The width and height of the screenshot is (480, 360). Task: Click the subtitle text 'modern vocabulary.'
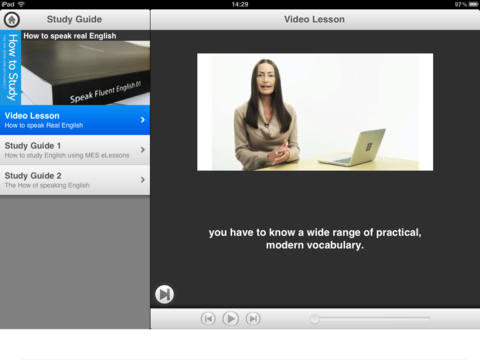315,245
